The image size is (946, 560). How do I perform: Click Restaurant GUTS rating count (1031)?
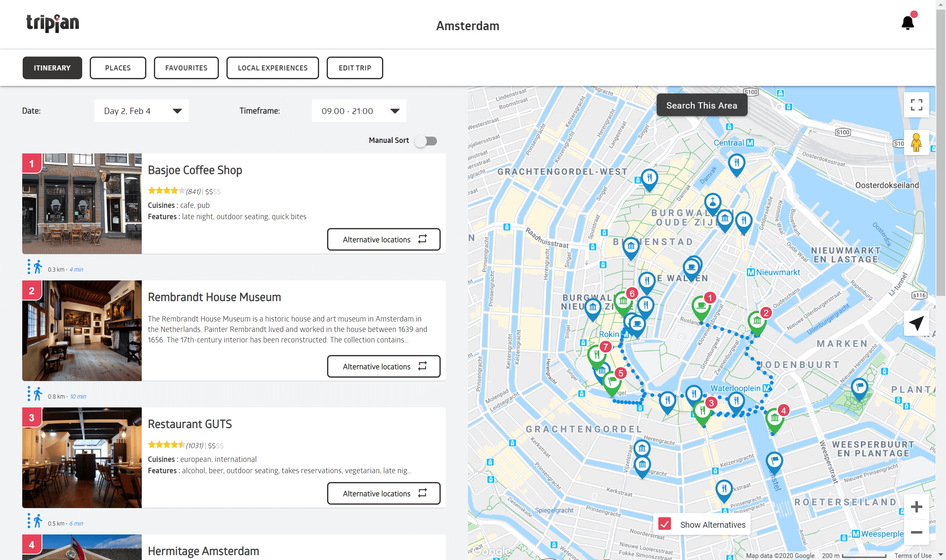[x=195, y=446]
